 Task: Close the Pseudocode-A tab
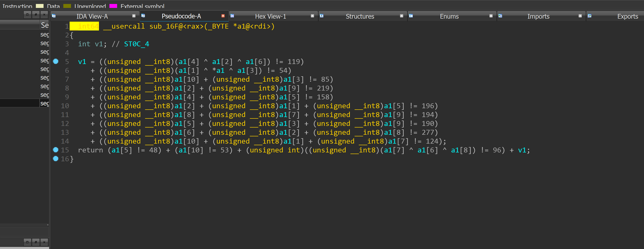coord(223,16)
